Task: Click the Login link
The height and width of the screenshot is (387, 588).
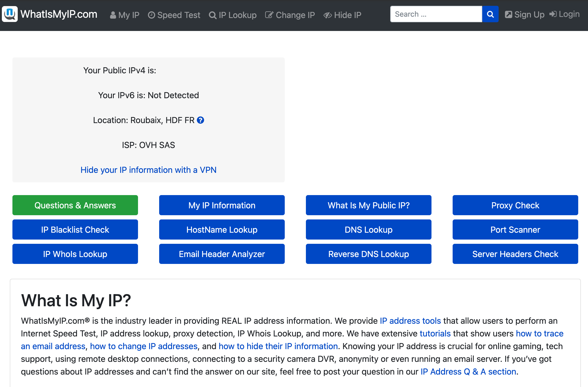Action: tap(564, 14)
